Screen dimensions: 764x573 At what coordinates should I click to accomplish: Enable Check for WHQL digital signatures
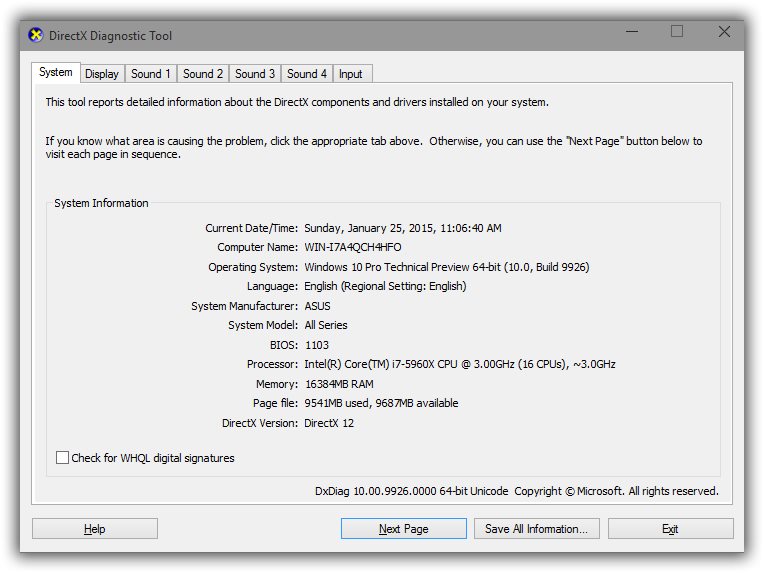pyautogui.click(x=62, y=458)
